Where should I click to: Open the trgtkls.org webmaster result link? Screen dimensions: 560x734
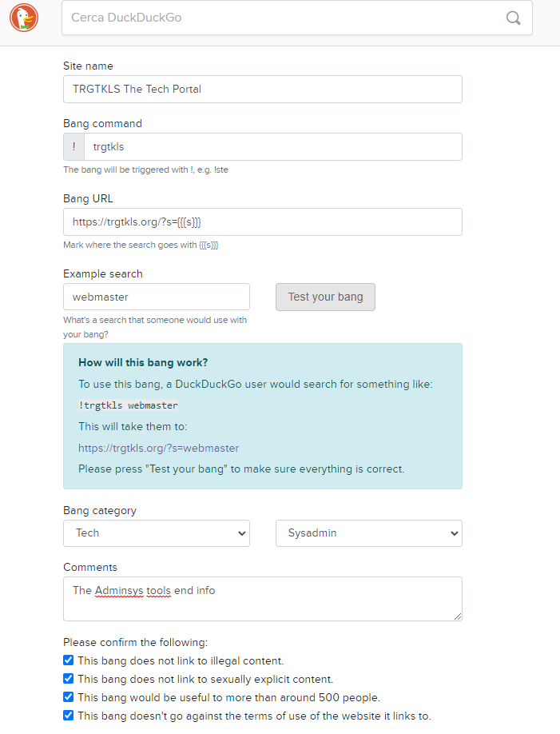pos(158,448)
